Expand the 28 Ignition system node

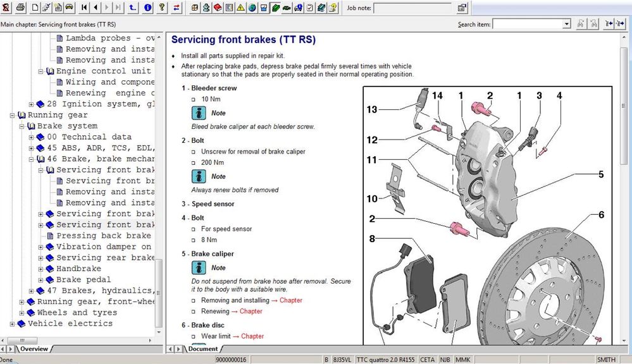click(31, 104)
